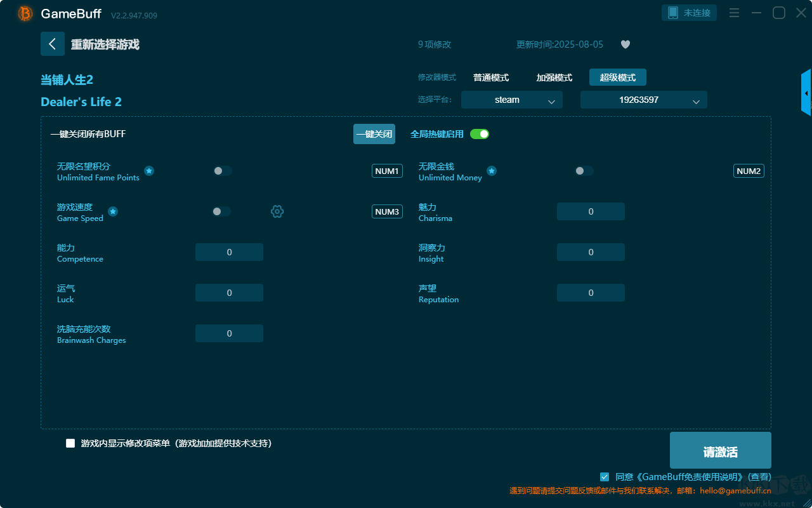This screenshot has height=508, width=812.
Task: Click the star icon beside Game Speed
Action: (x=113, y=211)
